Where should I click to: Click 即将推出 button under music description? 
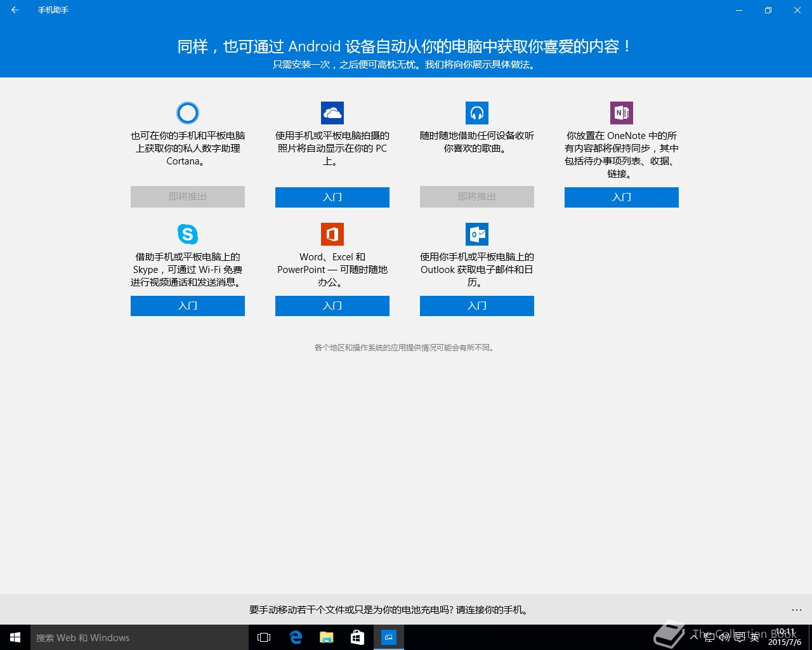tap(477, 197)
